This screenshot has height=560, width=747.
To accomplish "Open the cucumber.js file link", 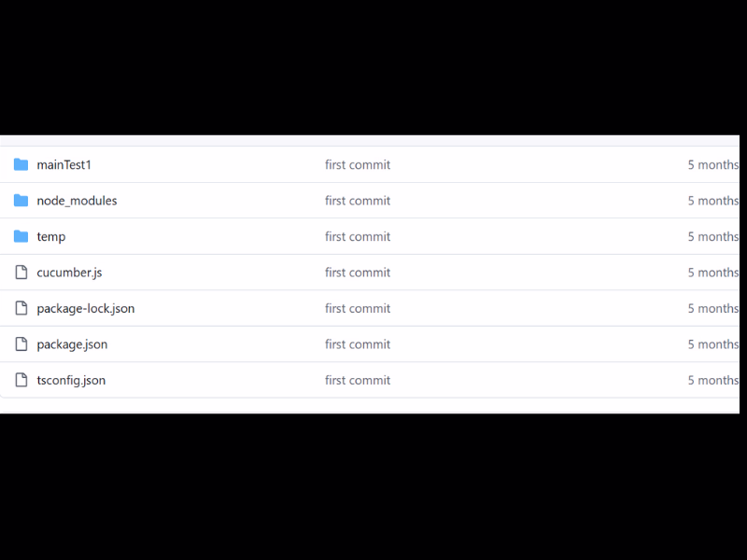I will click(69, 273).
